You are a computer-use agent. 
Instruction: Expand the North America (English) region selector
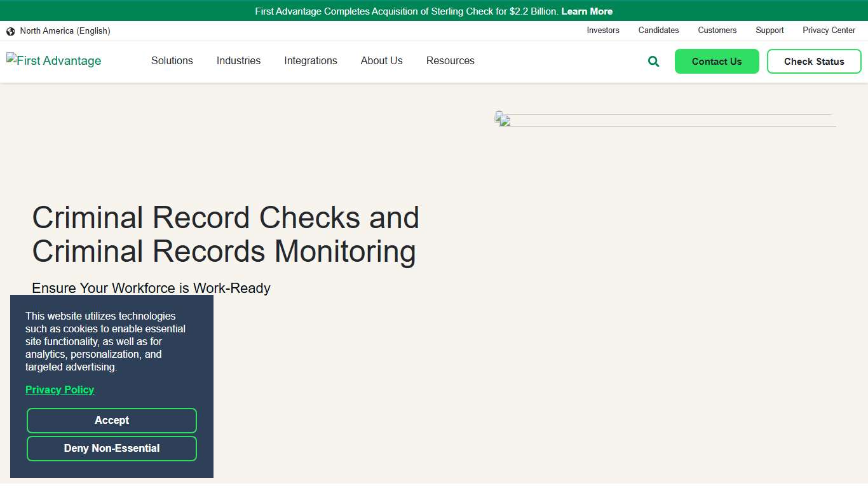65,30
